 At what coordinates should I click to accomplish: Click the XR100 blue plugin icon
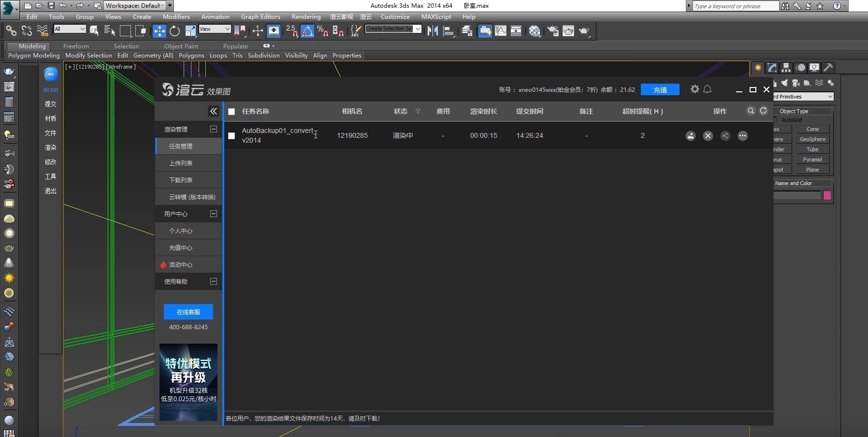[51, 74]
